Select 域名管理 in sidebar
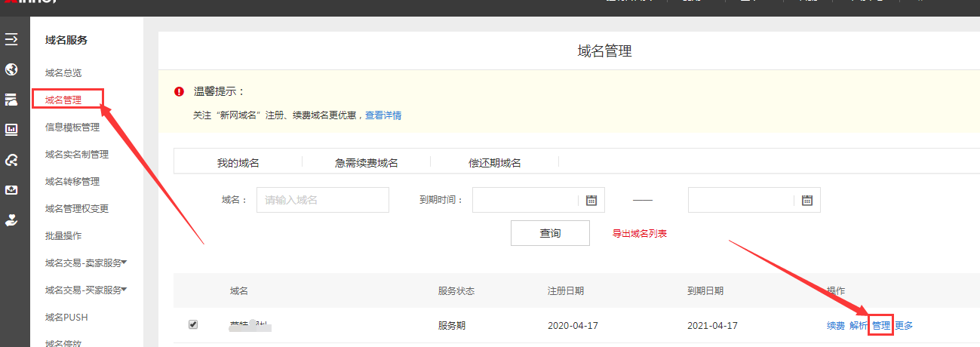 pos(63,100)
